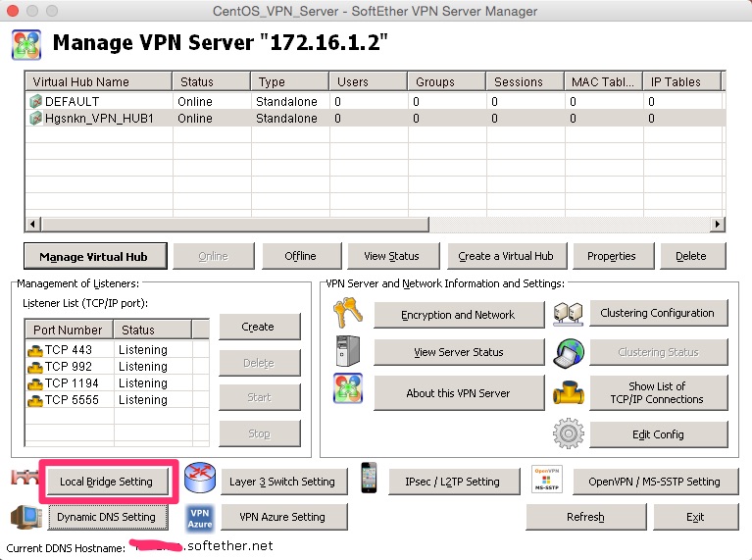752x560 pixels.
Task: Click the TCP 992 listener pipe icon
Action: pyautogui.click(x=35, y=368)
